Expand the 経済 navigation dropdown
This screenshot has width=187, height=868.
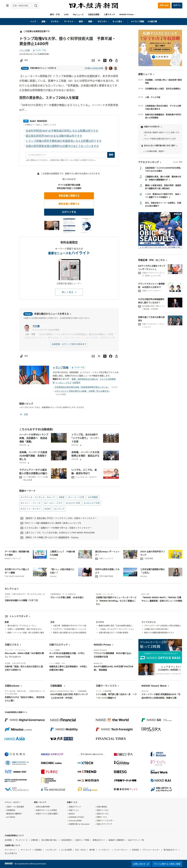point(82,22)
